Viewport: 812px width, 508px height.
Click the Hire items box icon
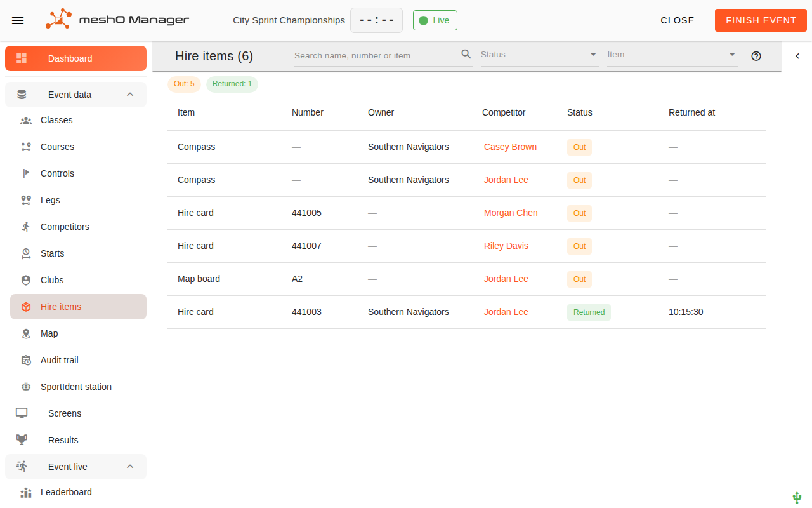point(26,307)
